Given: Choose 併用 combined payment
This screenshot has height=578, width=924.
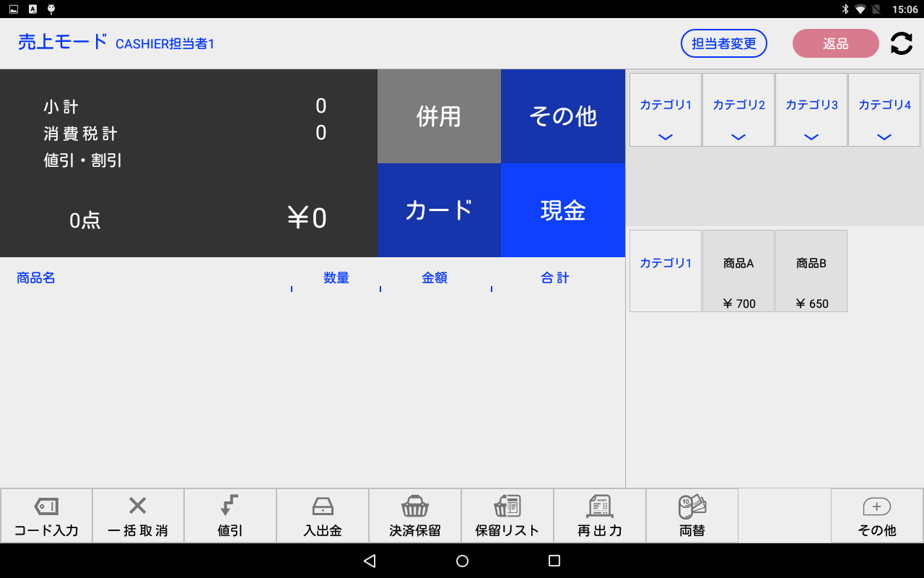Looking at the screenshot, I should (x=439, y=116).
